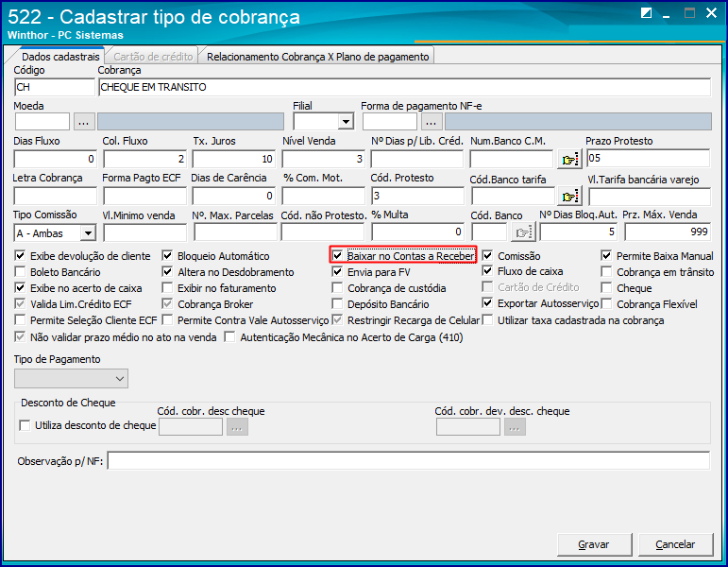Click the Prz. Máx. Venda field
The width and height of the screenshot is (728, 567).
[x=668, y=232]
